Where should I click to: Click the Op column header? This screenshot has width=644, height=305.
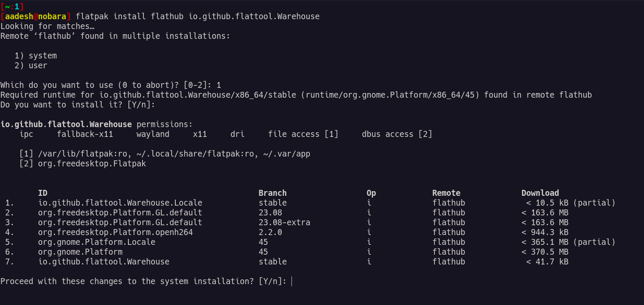point(371,193)
